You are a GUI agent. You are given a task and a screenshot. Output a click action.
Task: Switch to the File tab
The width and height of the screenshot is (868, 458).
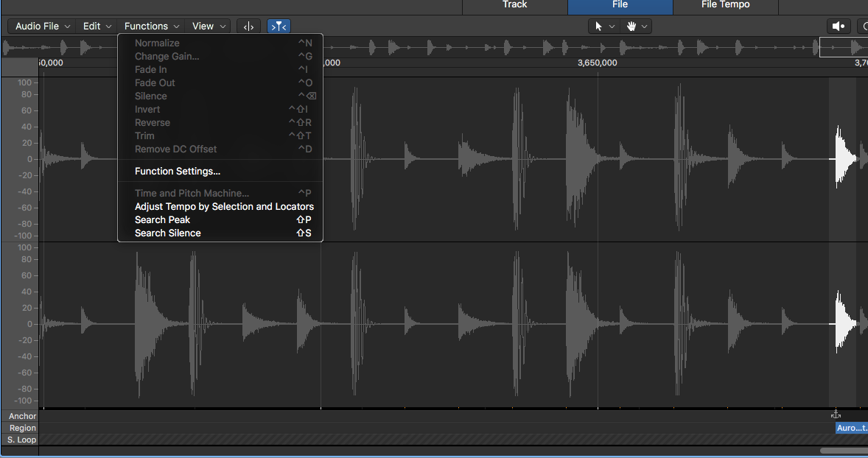(x=620, y=5)
